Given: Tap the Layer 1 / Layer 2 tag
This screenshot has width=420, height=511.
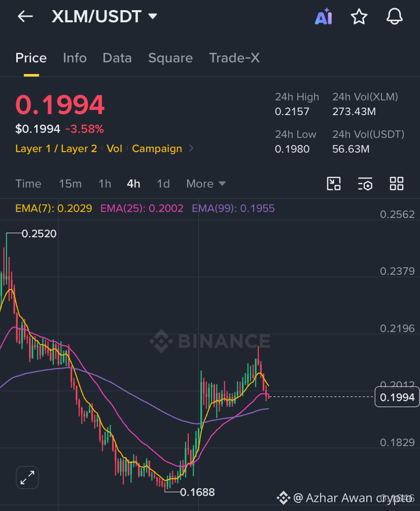Looking at the screenshot, I should click(x=56, y=149).
